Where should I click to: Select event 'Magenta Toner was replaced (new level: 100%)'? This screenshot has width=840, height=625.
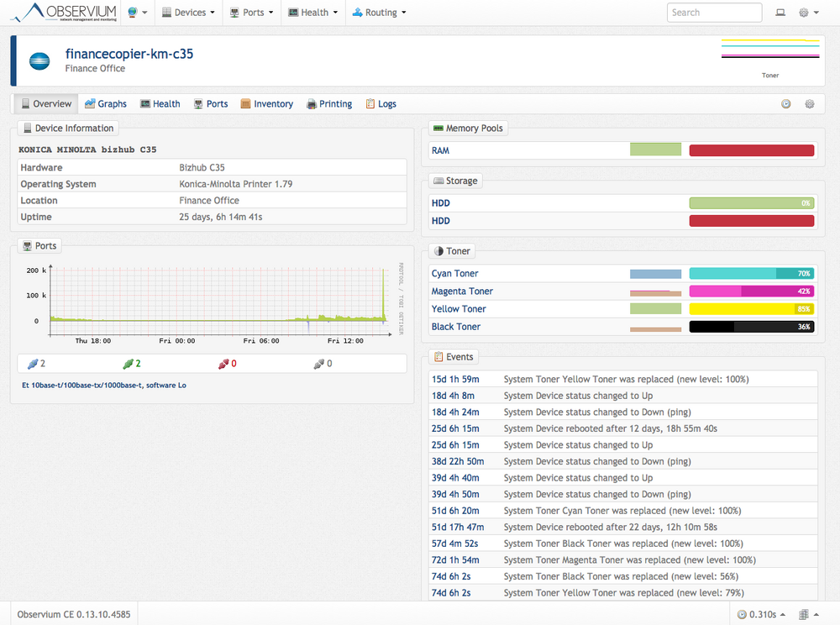pos(623,560)
